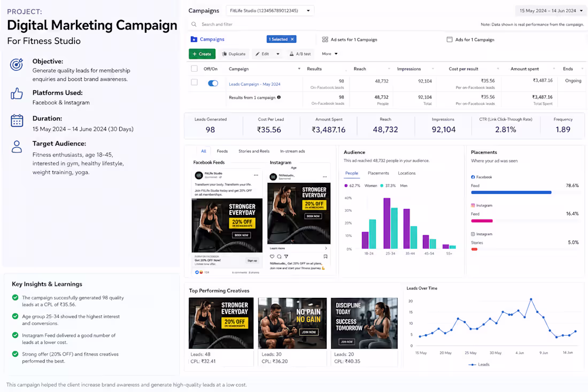Open the Stronger Everyday top creative thumbnail
This screenshot has width=588, height=392.
[x=221, y=323]
